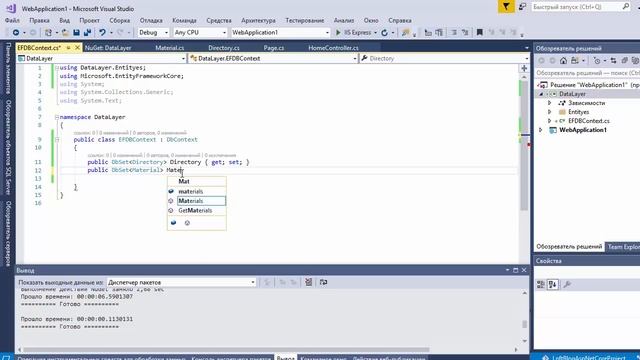Image resolution: width=640 pixels, height=360 pixels.
Task: Click the Home icon in Solution Explorer
Action: pos(563,60)
